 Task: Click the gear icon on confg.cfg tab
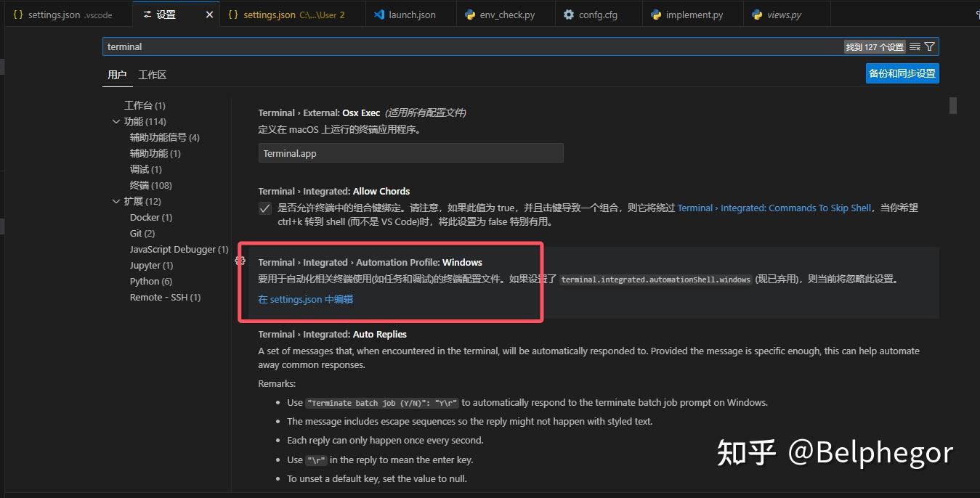tap(570, 14)
